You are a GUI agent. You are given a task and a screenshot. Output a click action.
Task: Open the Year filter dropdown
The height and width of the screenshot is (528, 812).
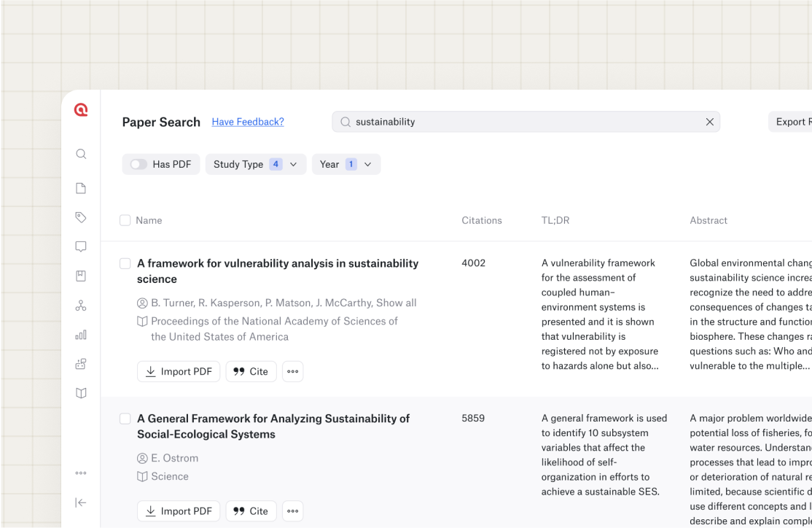tap(346, 165)
